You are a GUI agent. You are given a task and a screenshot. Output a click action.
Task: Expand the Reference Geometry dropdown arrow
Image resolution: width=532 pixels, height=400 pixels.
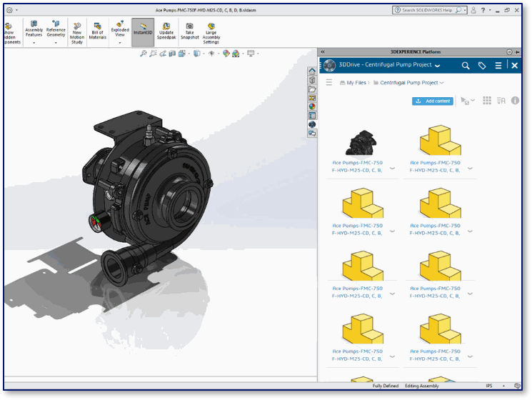pos(56,43)
